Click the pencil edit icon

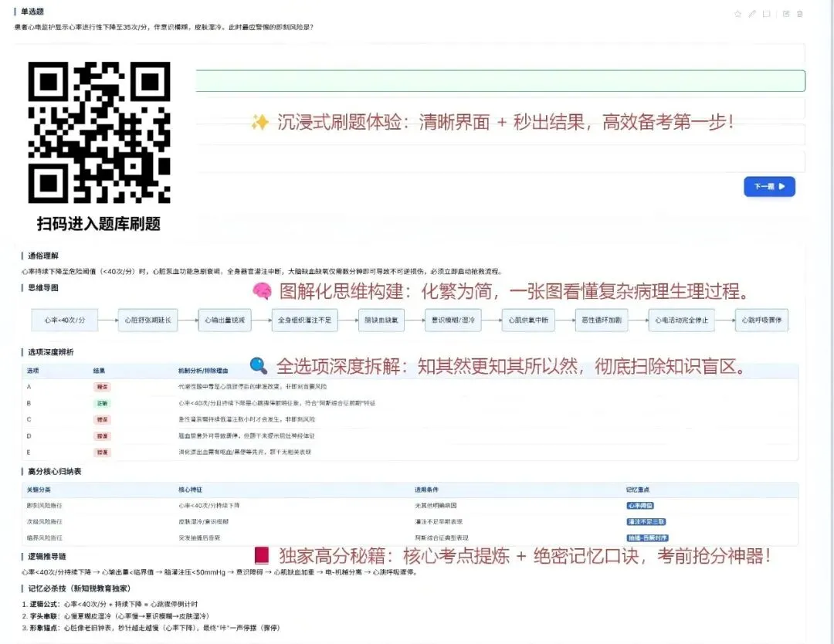[x=752, y=14]
